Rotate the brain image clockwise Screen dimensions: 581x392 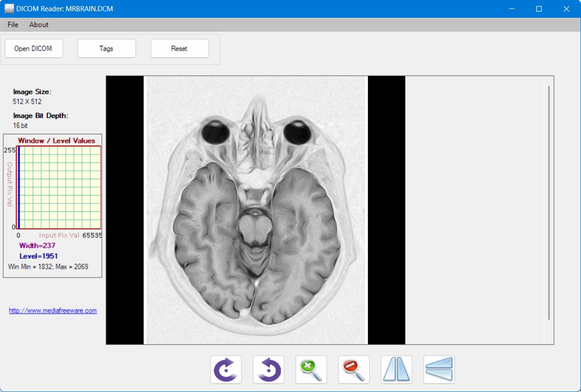[226, 370]
